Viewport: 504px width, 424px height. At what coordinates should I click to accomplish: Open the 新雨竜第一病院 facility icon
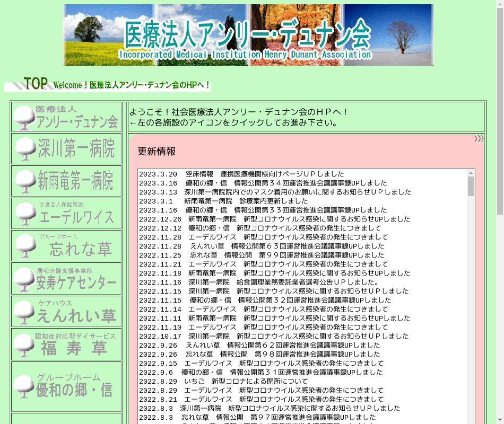pos(66,181)
